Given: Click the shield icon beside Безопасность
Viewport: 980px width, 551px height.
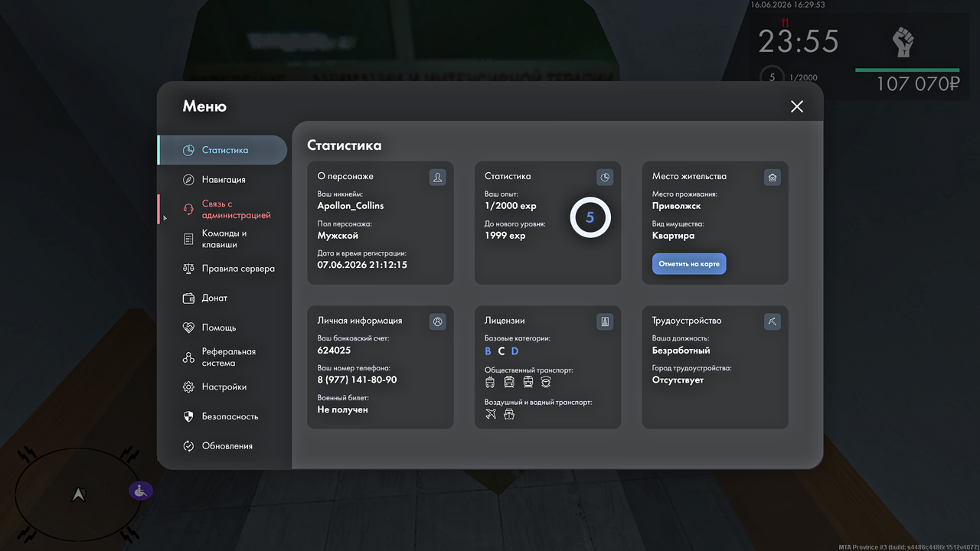Looking at the screenshot, I should (x=188, y=416).
